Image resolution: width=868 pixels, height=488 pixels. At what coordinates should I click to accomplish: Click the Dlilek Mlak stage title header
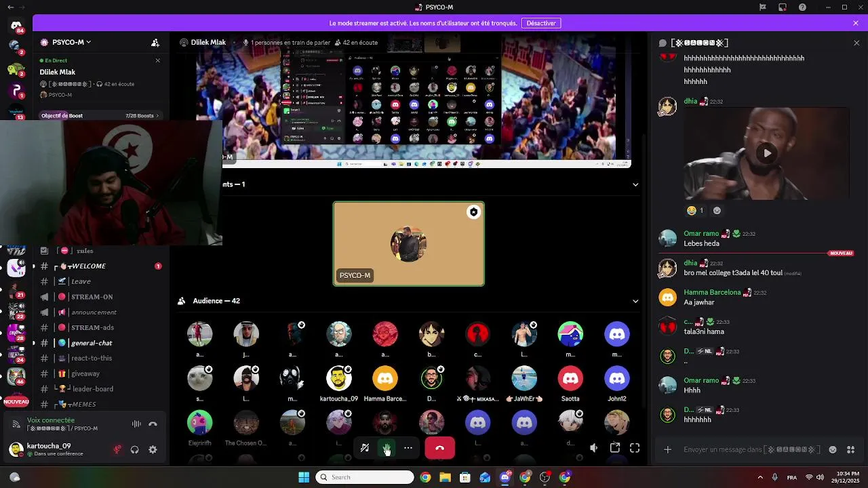point(208,42)
